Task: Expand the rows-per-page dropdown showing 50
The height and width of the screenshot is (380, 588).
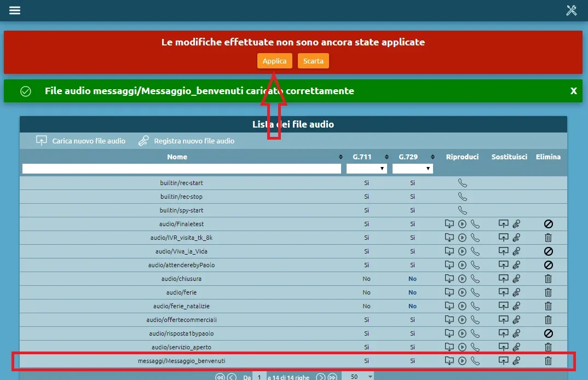Action: tap(359, 377)
